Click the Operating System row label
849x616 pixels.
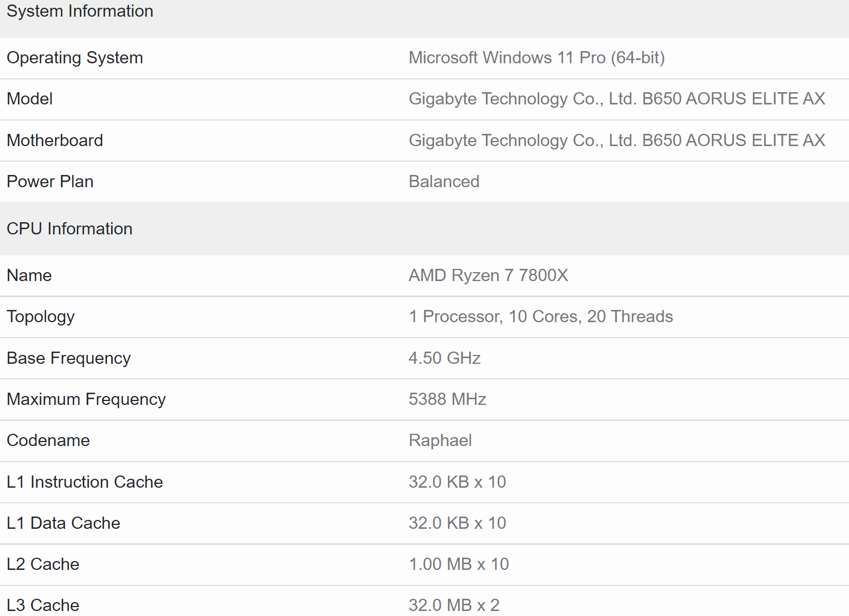coord(75,58)
